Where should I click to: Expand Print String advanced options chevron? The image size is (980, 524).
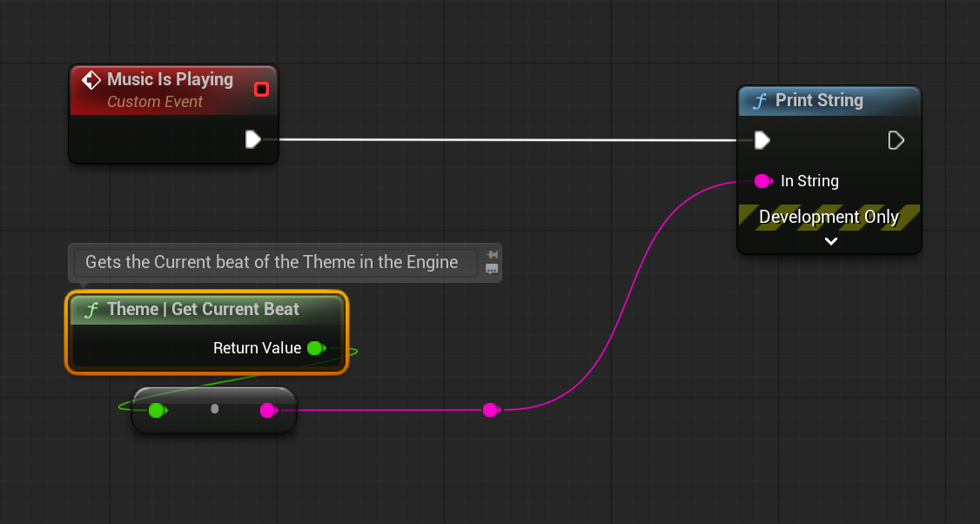click(830, 241)
